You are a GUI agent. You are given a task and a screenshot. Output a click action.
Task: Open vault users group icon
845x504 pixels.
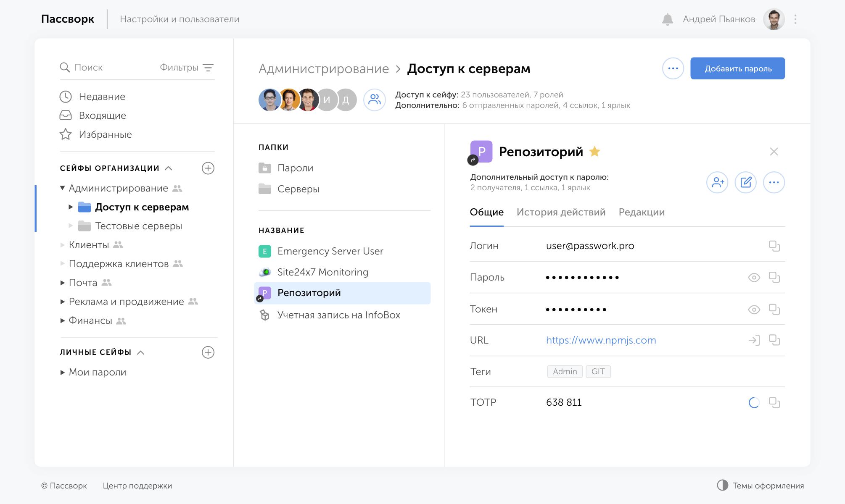pyautogui.click(x=374, y=100)
